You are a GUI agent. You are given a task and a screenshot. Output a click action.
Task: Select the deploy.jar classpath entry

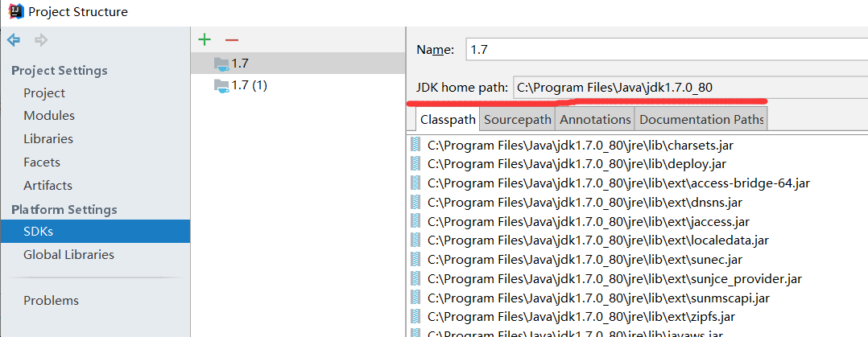(x=577, y=164)
